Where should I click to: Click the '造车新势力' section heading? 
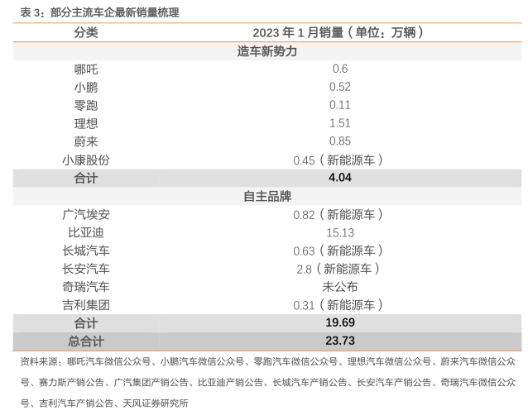click(x=267, y=51)
